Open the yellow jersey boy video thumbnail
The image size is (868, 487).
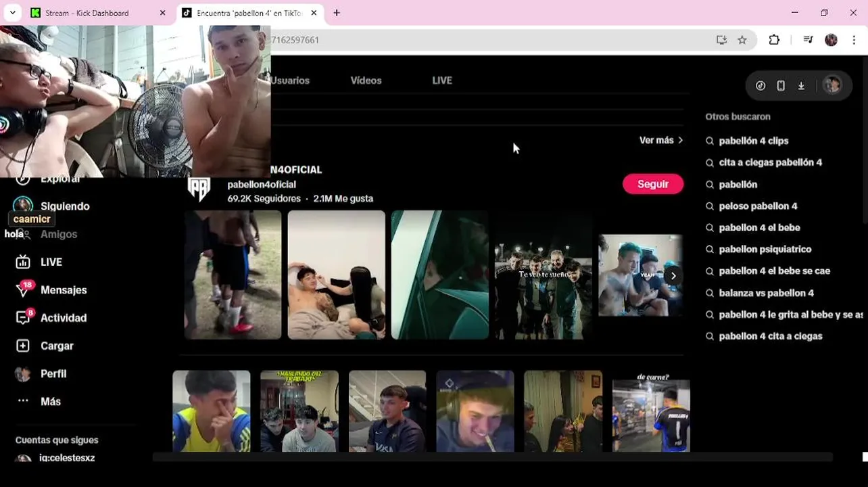click(x=212, y=411)
